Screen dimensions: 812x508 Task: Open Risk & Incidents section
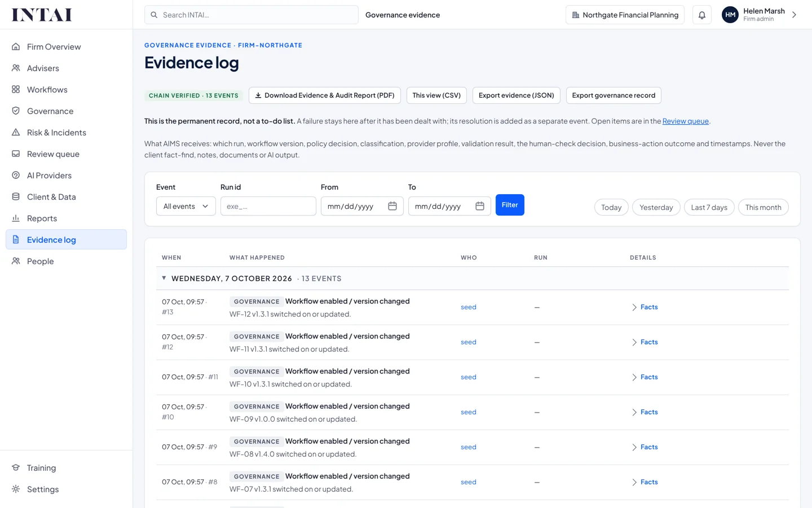pyautogui.click(x=66, y=133)
